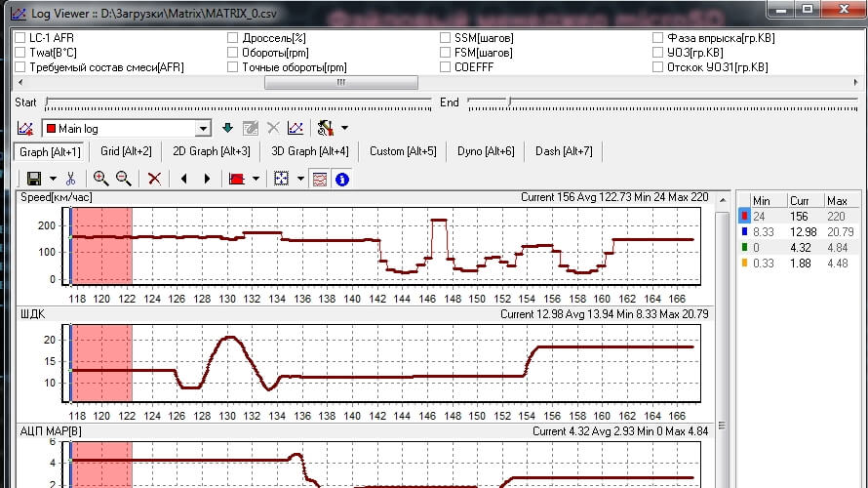Open the 3D Graph tab

[x=309, y=151]
